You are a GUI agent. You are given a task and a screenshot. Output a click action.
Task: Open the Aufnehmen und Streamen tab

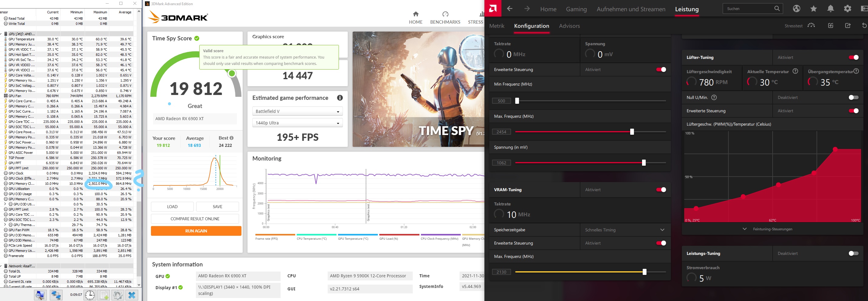(x=631, y=9)
